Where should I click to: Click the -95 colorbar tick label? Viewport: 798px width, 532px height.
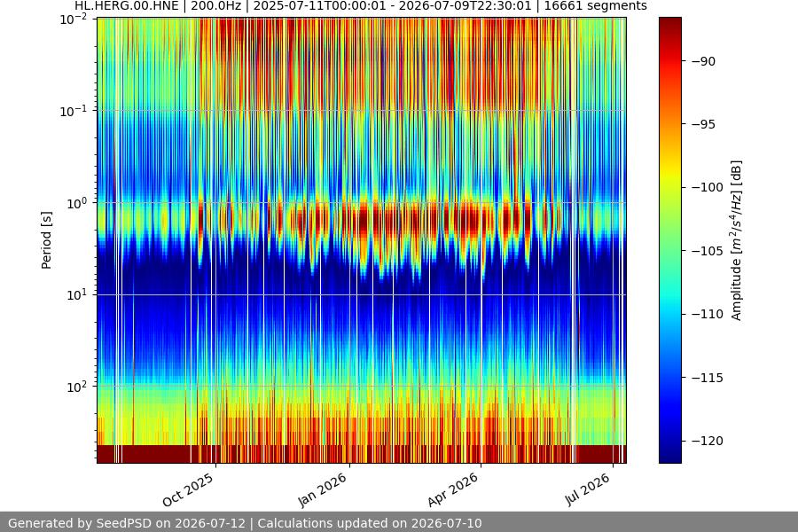click(703, 124)
